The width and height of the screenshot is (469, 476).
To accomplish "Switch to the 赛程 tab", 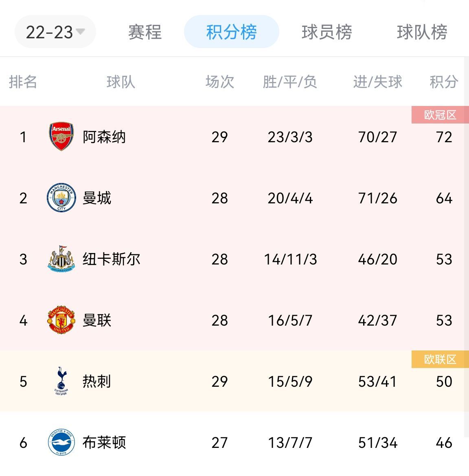I will pyautogui.click(x=145, y=32).
